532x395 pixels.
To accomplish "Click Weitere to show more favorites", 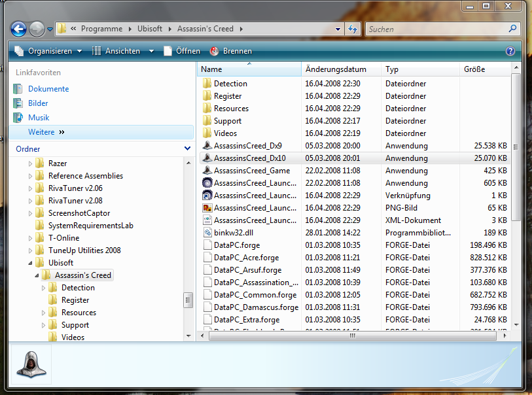I will (x=41, y=132).
